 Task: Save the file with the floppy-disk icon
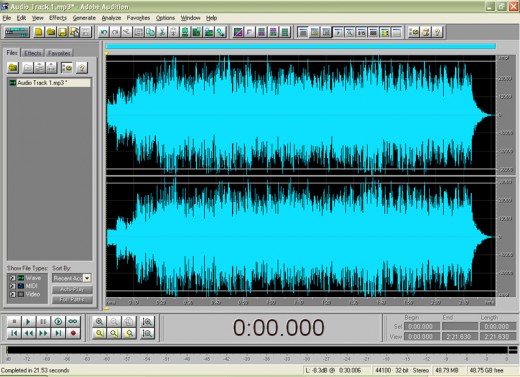[62, 32]
